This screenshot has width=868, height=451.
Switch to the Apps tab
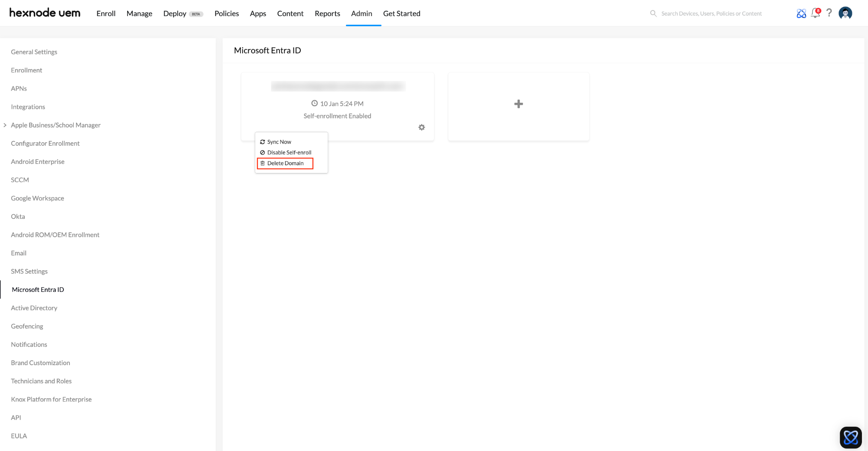[258, 13]
